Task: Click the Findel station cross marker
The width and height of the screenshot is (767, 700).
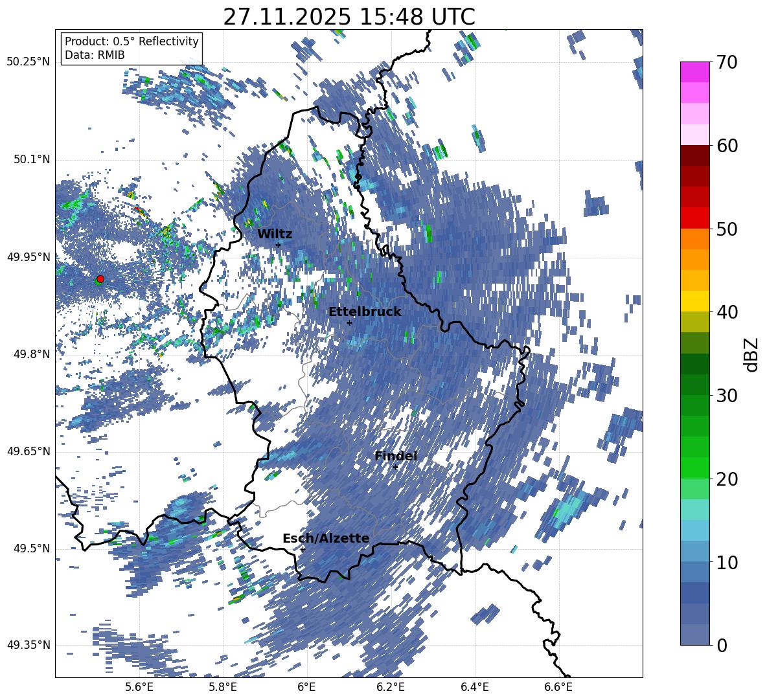Action: 395,467
